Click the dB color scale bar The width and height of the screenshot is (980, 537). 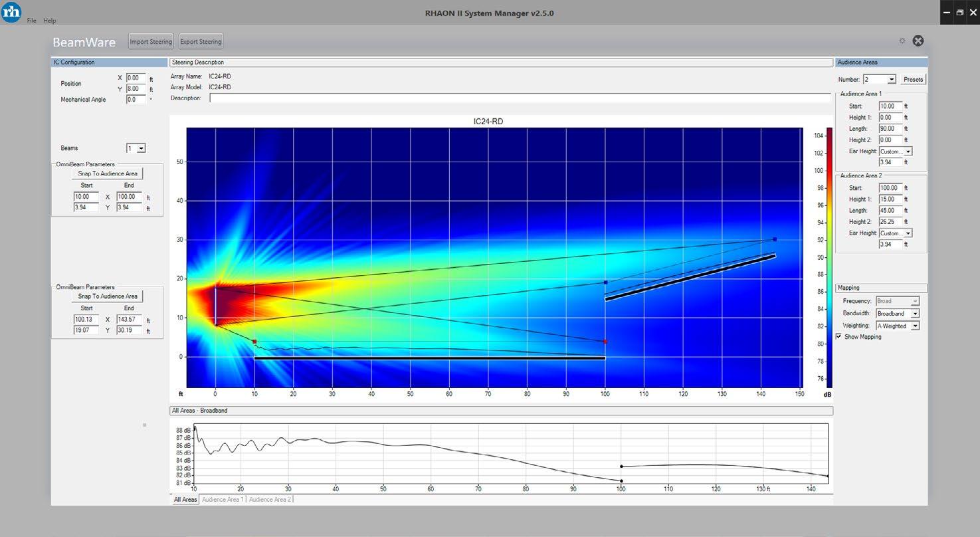pyautogui.click(x=829, y=258)
